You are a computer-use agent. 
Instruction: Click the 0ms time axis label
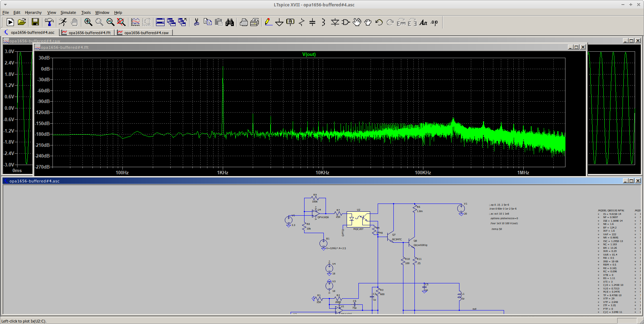(x=17, y=170)
